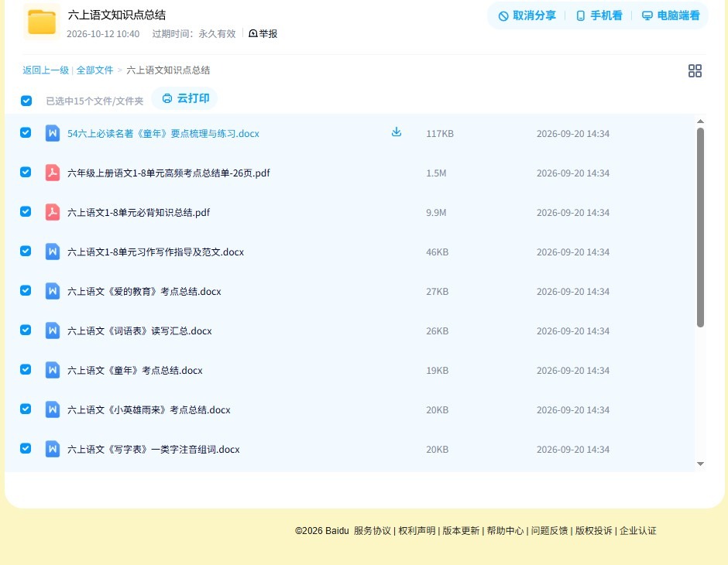Uncheck the 习作写作指导及范文.docx checkbox
Screen dimensions: 728x565
click(x=26, y=251)
